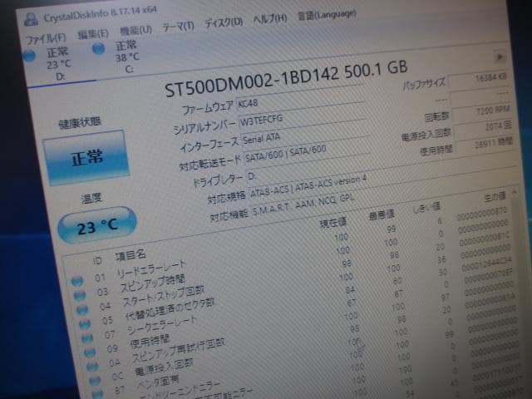Viewport: 532px width, 399px height.
Task: Click status icon for row 04
Action: 82,310
